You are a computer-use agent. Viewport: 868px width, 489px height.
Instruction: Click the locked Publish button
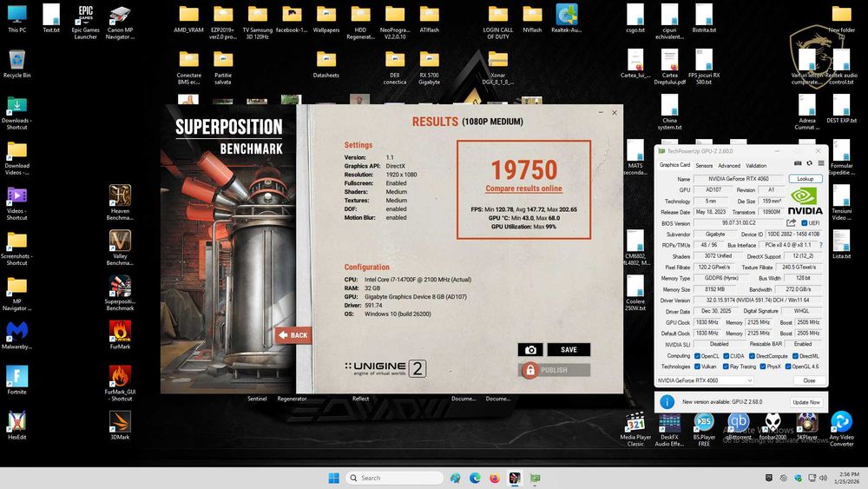click(554, 370)
